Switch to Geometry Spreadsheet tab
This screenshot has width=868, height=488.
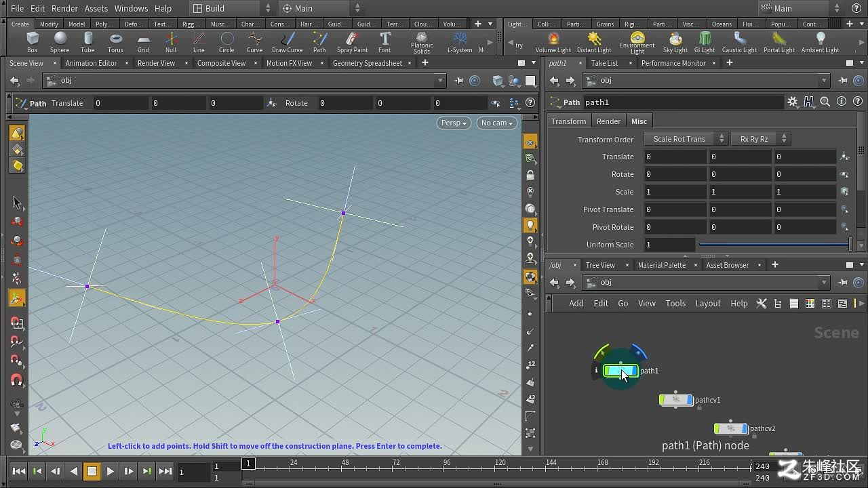coord(367,63)
